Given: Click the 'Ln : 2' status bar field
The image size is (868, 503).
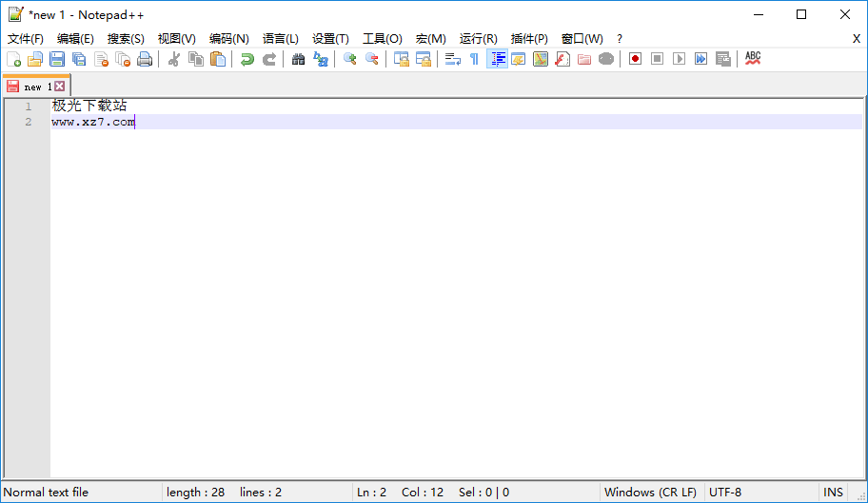Looking at the screenshot, I should tap(371, 492).
